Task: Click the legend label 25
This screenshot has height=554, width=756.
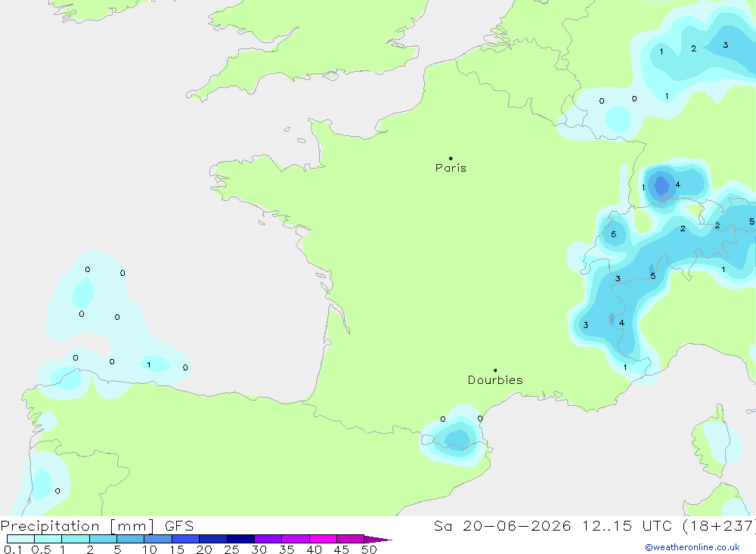Action: pos(231,549)
